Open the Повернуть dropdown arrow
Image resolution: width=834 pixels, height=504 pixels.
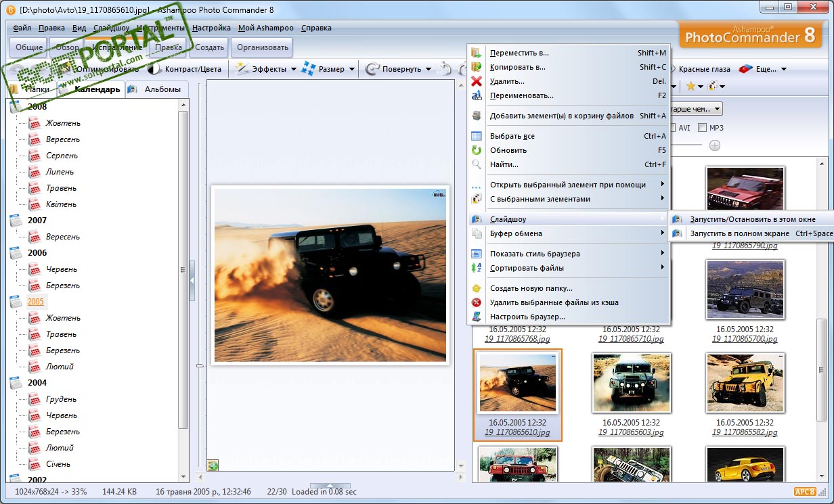point(428,69)
